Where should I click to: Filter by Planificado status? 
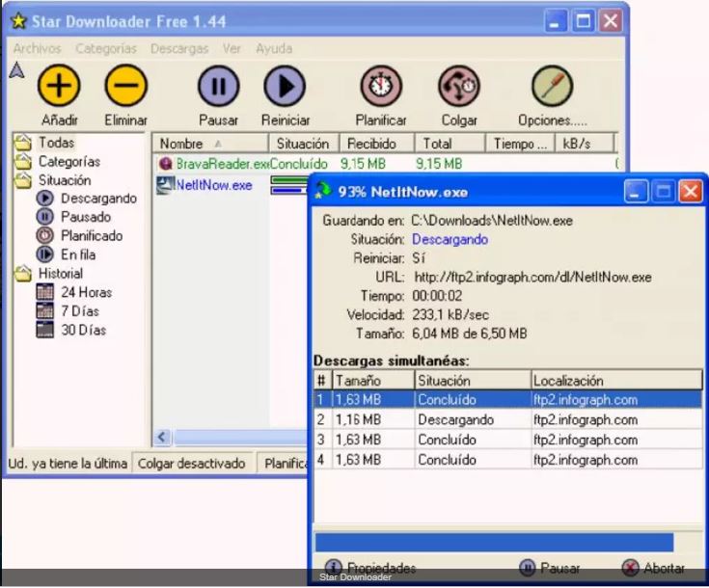[79, 236]
